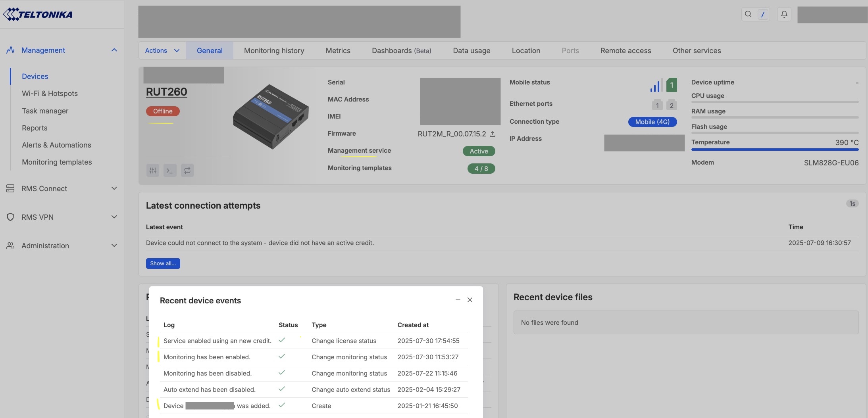This screenshot has height=418, width=868.
Task: Click latest event time 2025-07-09 16:30:57
Action: (820, 243)
